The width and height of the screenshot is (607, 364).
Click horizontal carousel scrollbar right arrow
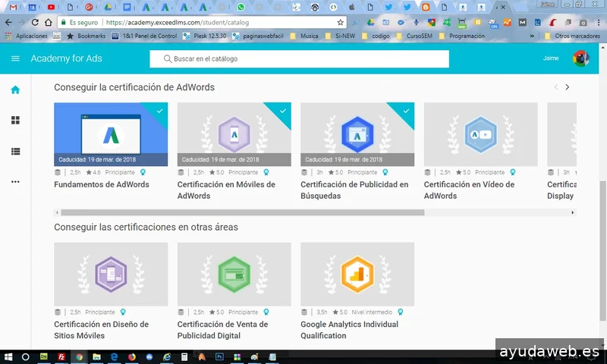573,212
